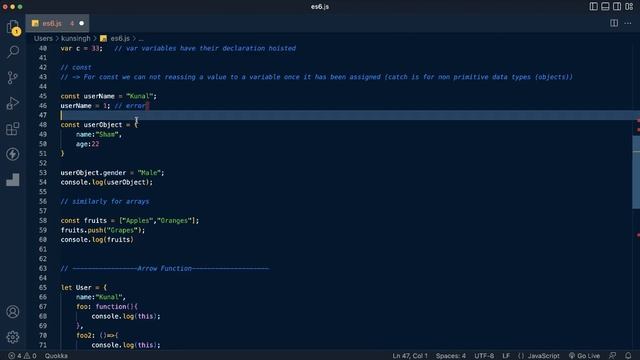Toggle secondary side bar layout icon

tap(617, 7)
